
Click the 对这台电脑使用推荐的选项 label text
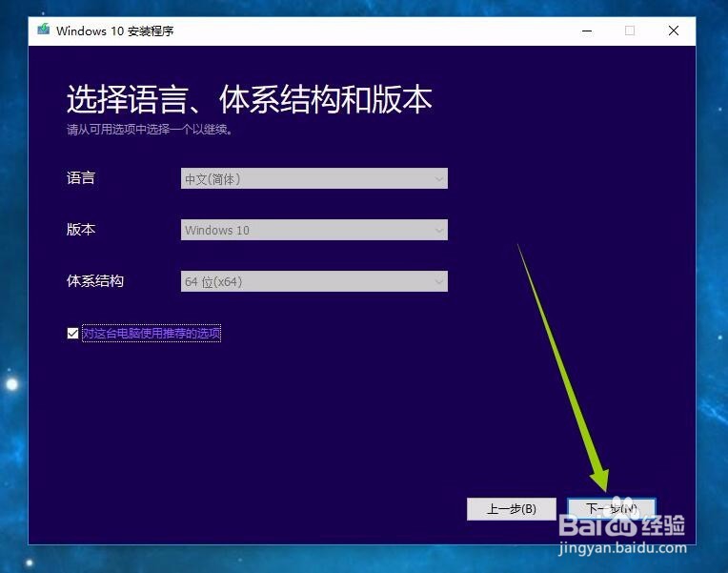tap(152, 333)
